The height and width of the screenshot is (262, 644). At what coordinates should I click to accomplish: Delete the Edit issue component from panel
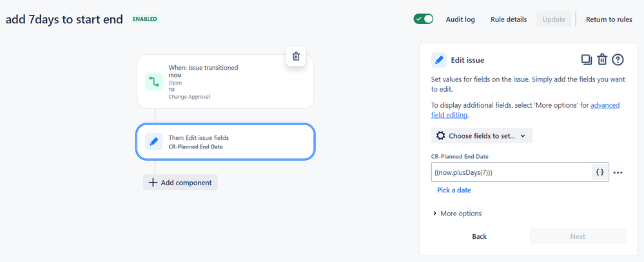pos(602,60)
